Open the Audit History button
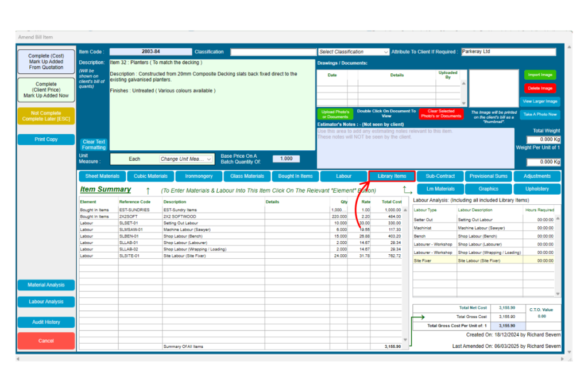Image resolution: width=588 pixels, height=392 pixels. (x=46, y=322)
